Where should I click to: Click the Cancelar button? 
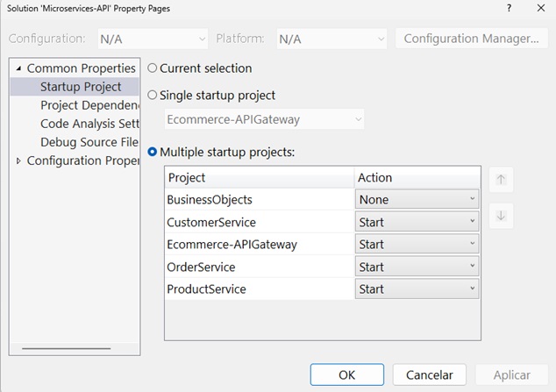coord(429,374)
